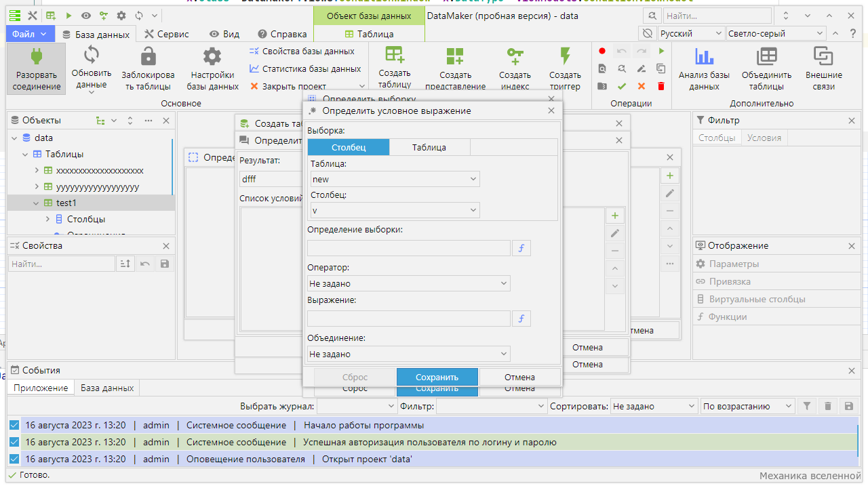Switch to База данных tab in События

tap(107, 388)
